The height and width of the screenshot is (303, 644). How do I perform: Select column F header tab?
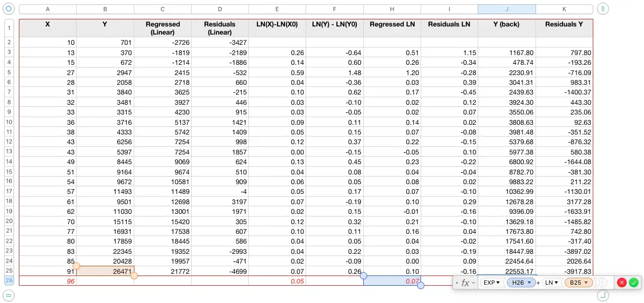coord(335,9)
